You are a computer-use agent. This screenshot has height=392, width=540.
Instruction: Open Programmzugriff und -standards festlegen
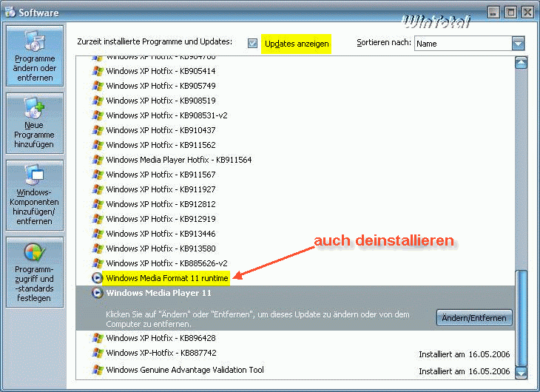coord(35,271)
